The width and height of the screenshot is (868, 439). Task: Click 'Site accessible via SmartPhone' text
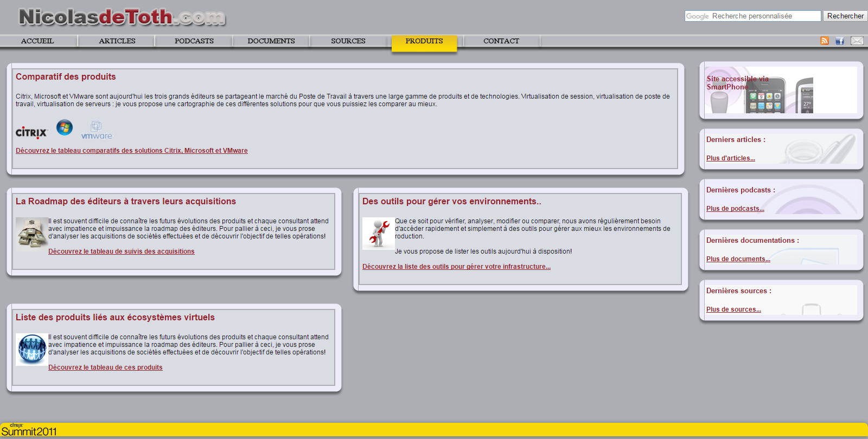pos(737,83)
